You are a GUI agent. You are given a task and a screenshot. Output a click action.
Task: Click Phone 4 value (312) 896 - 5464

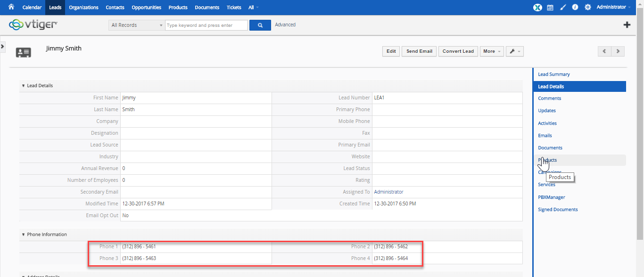click(391, 259)
